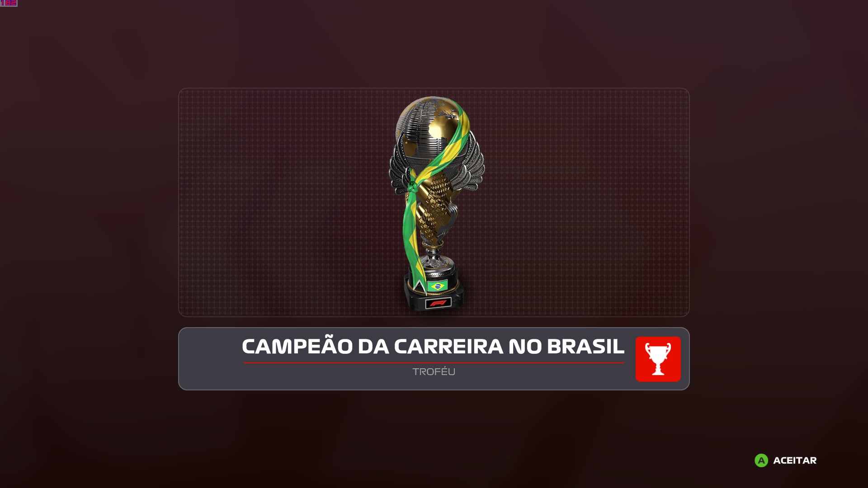Click the FPS counter in the screen corner
Viewport: 868px width, 488px height.
9,3
